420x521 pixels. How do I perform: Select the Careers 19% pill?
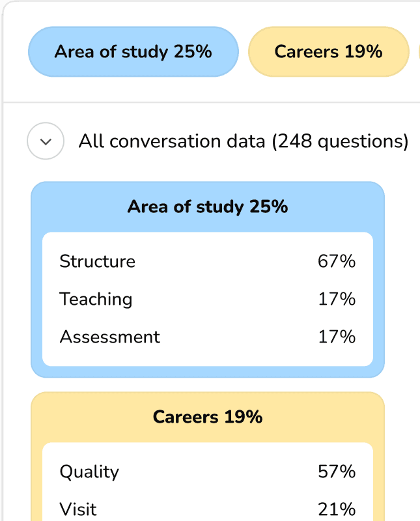point(329,52)
